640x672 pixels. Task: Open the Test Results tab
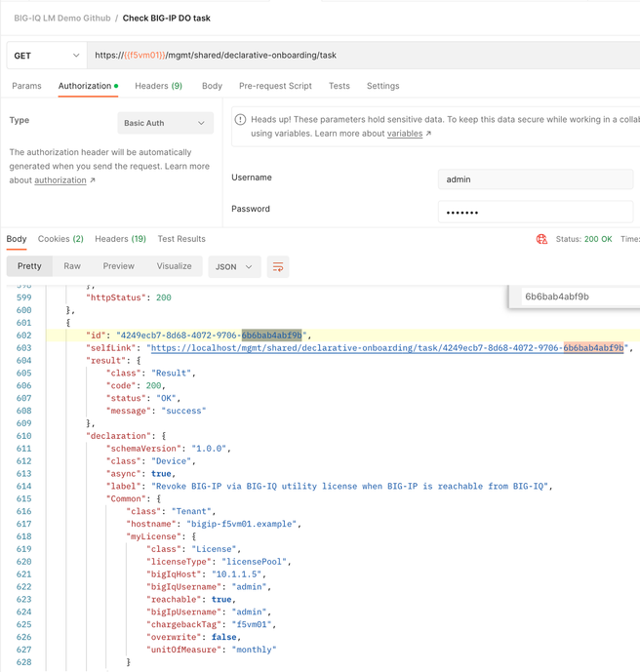[x=181, y=239]
